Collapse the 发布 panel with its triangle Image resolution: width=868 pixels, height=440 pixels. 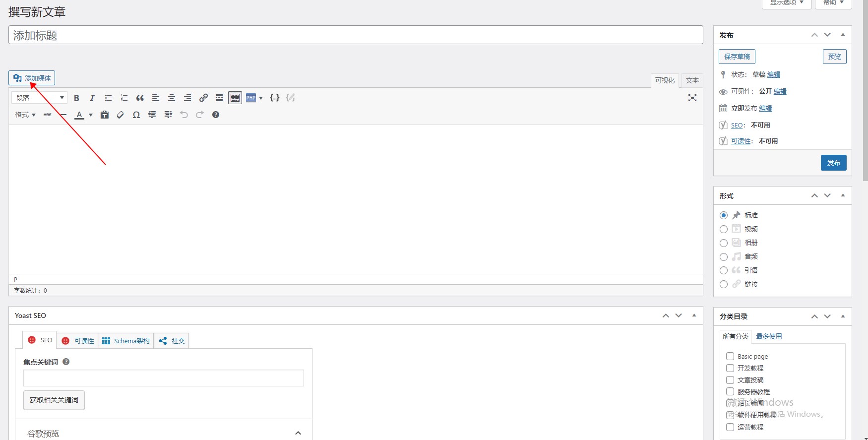click(x=843, y=35)
